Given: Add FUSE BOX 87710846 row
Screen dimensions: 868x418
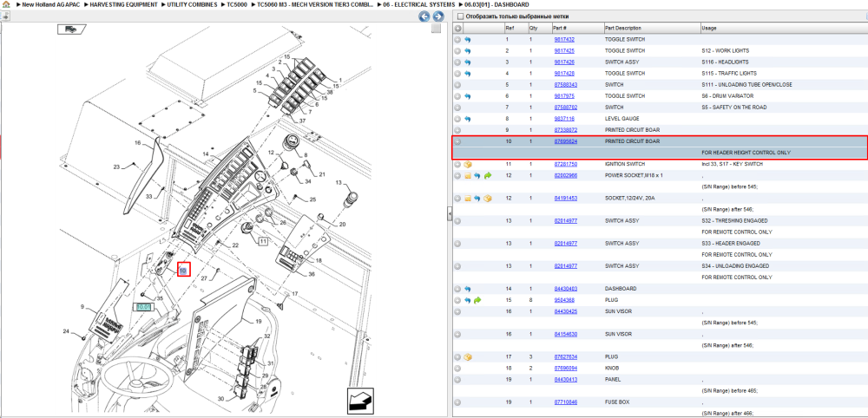Looking at the screenshot, I should pos(457,402).
